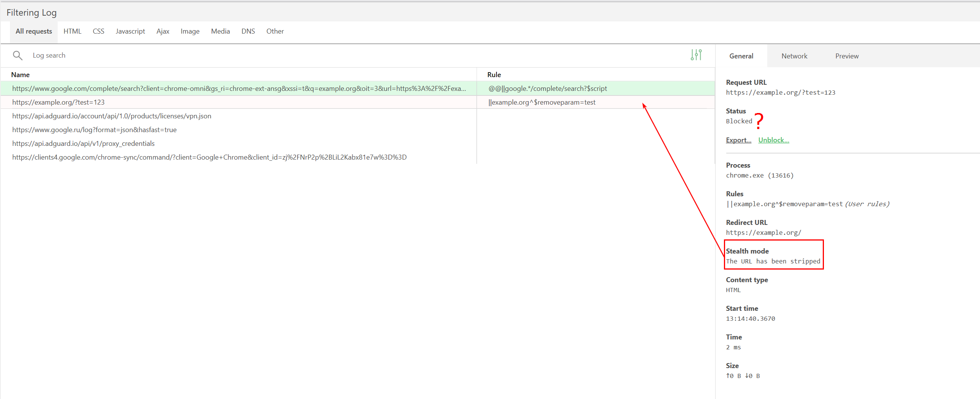This screenshot has width=980, height=399.
Task: Select the Image filter tab
Action: pos(190,31)
